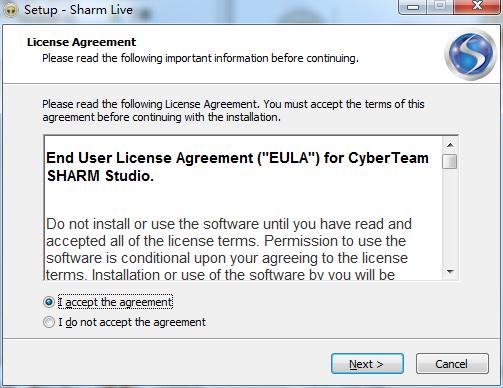The image size is (503, 388).
Task: Click the blue Sharm S logo
Action: pyautogui.click(x=470, y=54)
